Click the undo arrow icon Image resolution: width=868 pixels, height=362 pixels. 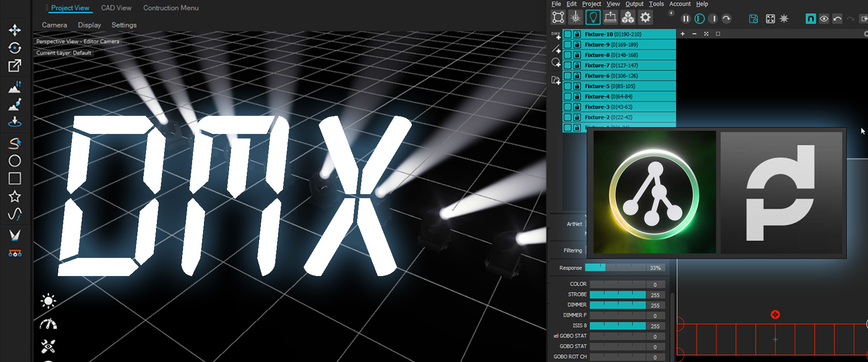(837, 19)
